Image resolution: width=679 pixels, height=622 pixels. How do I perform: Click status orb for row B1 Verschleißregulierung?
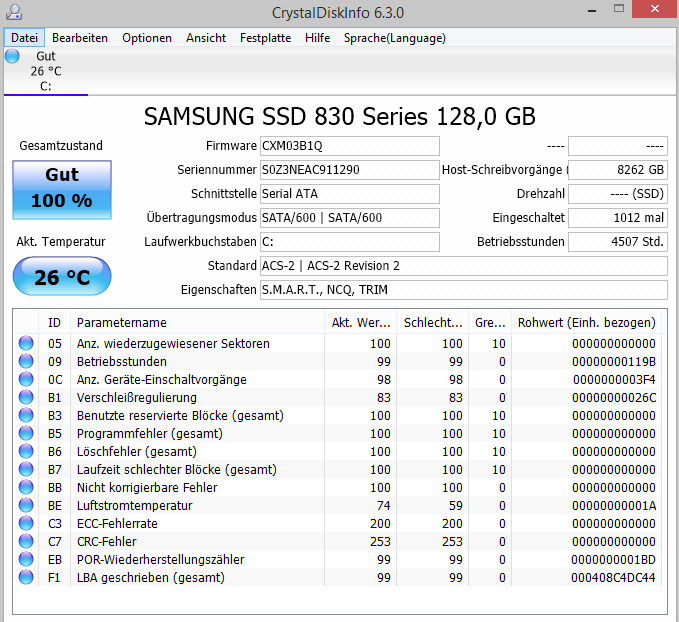pos(26,397)
